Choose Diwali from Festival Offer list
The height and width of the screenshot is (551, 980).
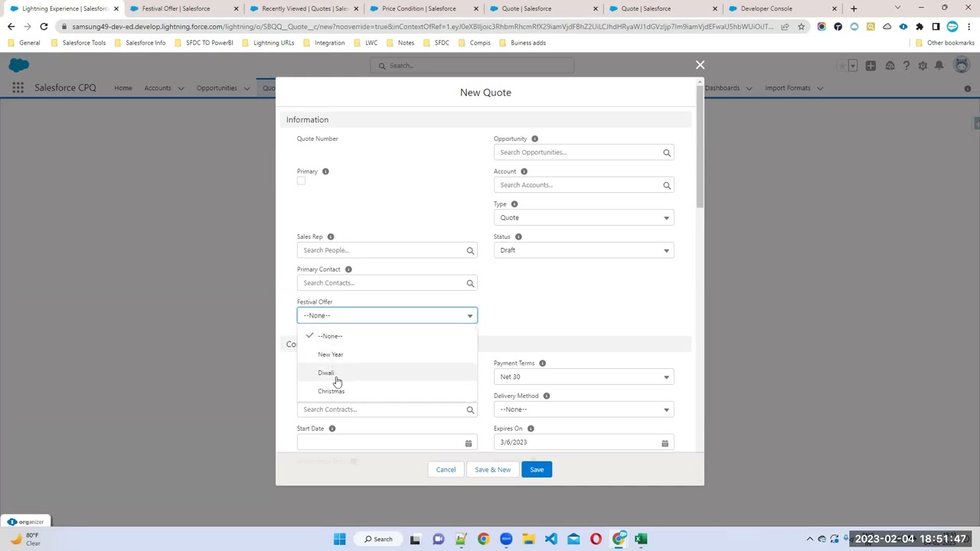(x=387, y=373)
